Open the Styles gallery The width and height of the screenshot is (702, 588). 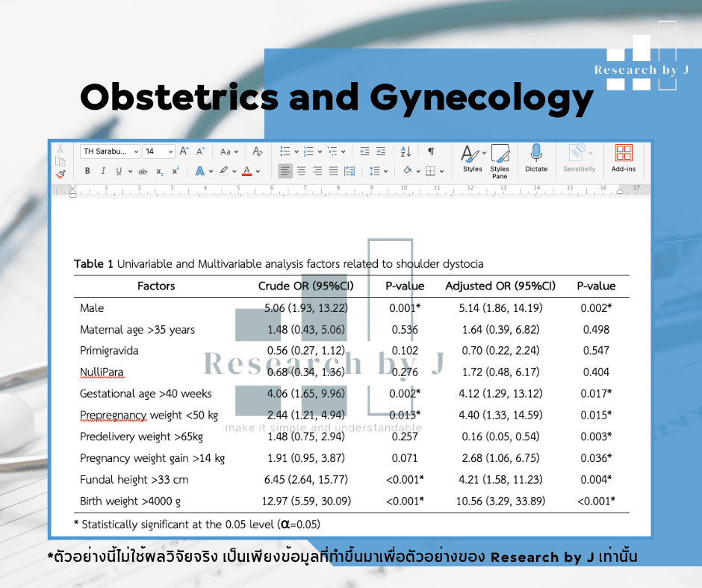(473, 159)
